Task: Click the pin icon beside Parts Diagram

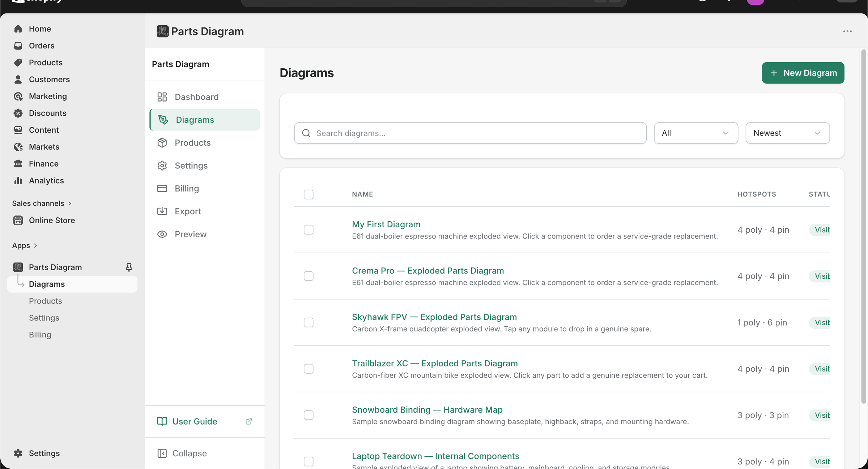Action: click(x=129, y=267)
